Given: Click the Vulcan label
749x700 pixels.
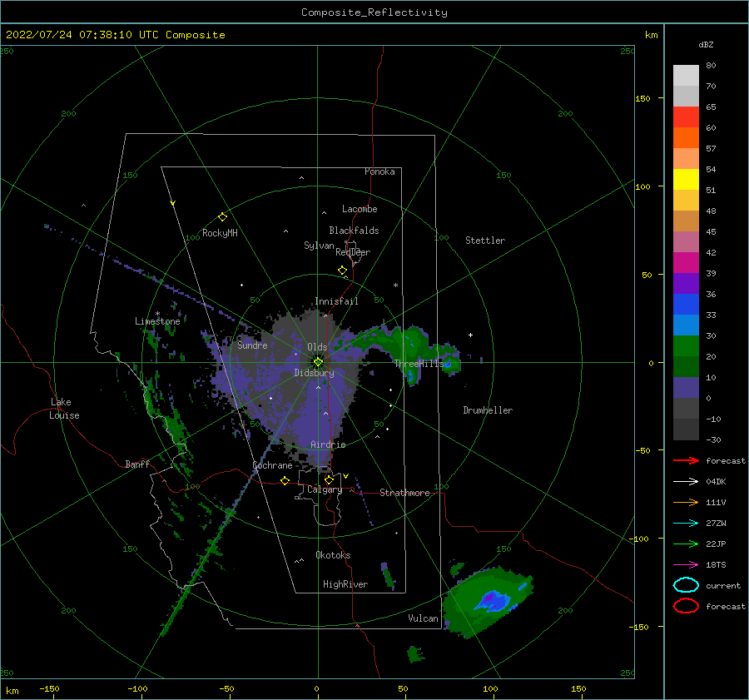Looking at the screenshot, I should 423,618.
